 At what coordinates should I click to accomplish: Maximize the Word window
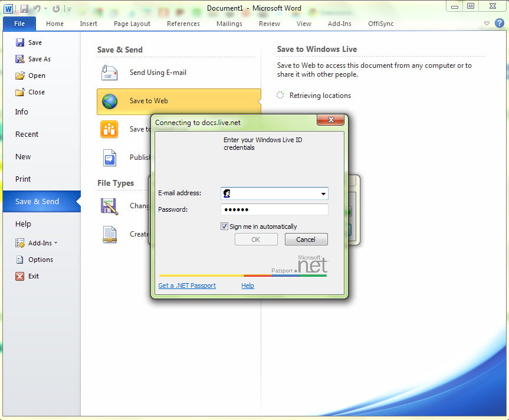(471, 6)
